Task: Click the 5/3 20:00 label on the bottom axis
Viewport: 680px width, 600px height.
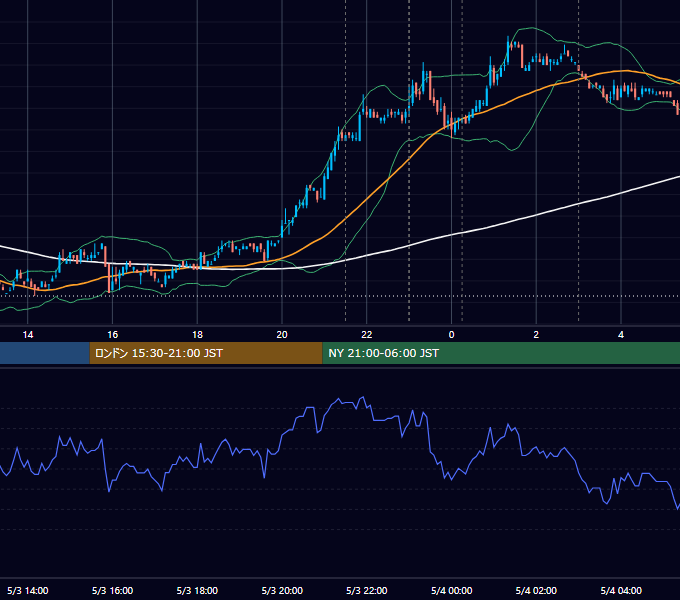Action: (282, 590)
